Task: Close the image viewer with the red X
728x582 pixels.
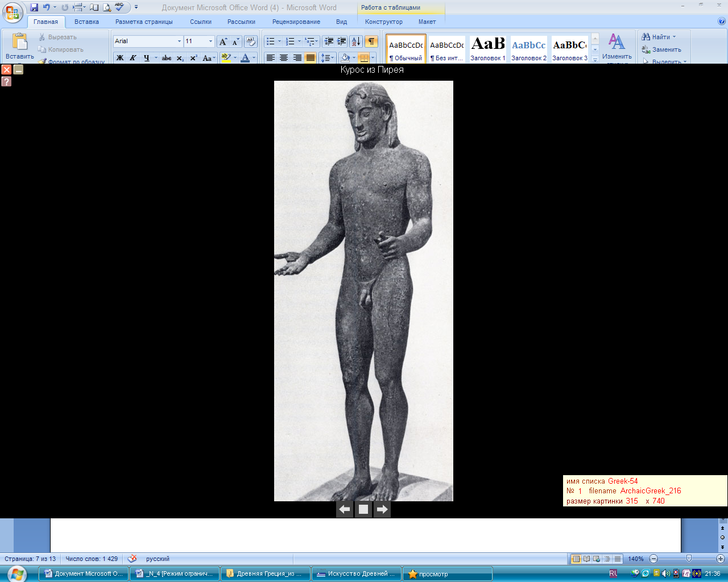Action: click(x=6, y=69)
